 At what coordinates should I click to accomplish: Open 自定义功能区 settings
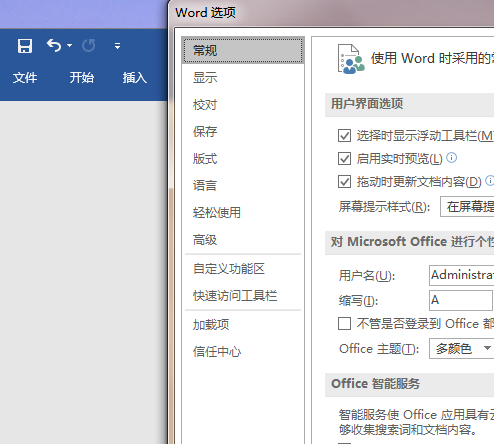[x=243, y=269]
